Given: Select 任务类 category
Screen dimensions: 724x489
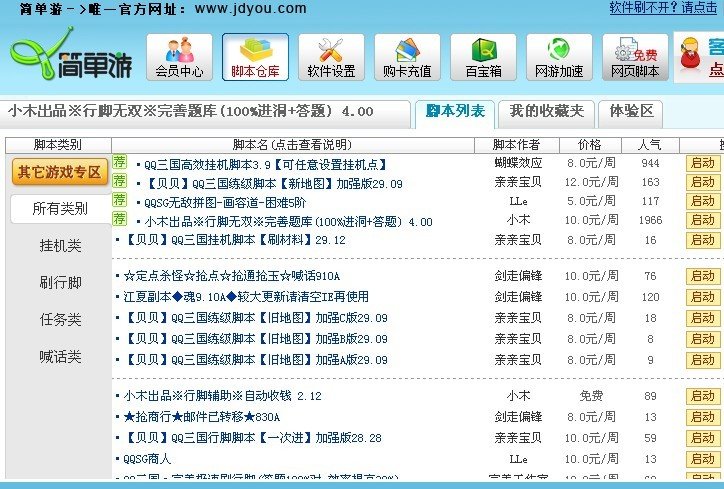Looking at the screenshot, I should click(60, 320).
